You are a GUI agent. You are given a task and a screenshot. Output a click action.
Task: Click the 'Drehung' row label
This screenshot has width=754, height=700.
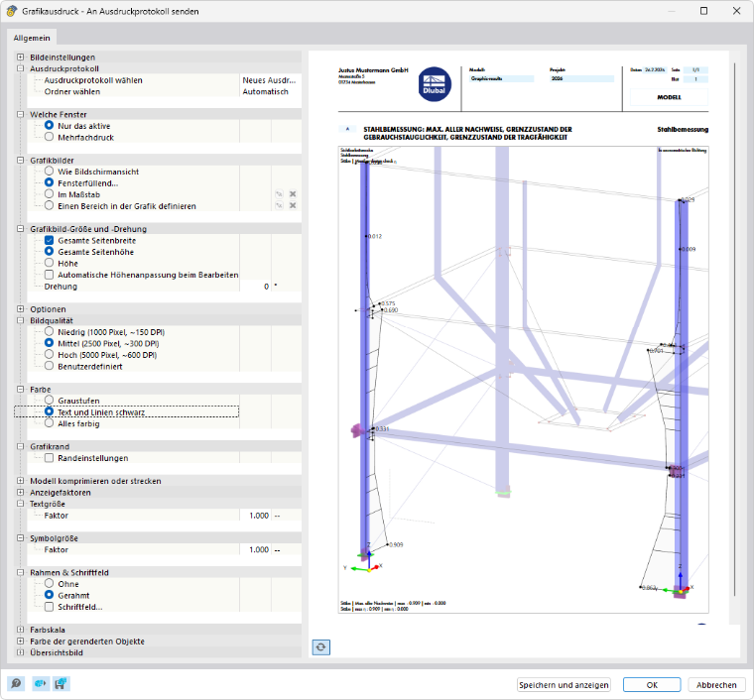pos(61,287)
